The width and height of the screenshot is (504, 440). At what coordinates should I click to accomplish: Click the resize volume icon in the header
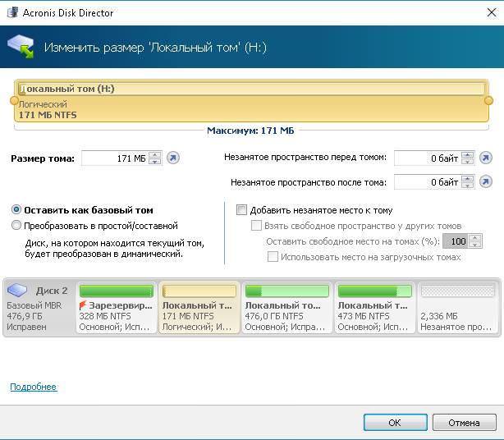click(21, 47)
